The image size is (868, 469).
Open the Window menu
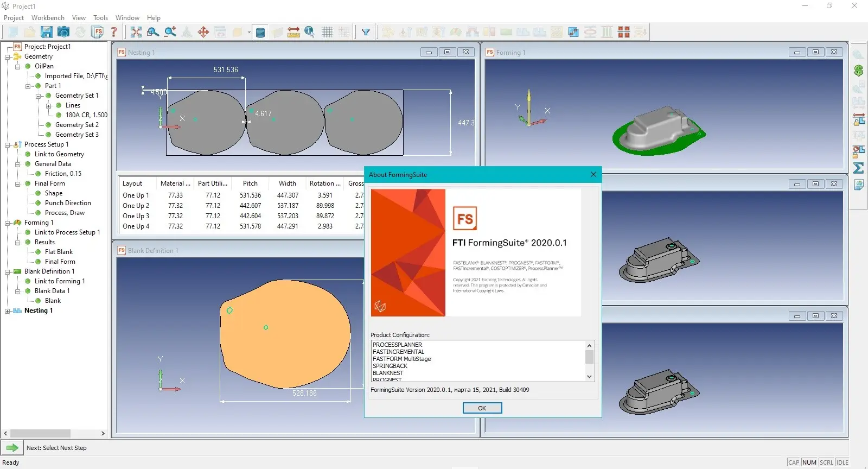(127, 17)
